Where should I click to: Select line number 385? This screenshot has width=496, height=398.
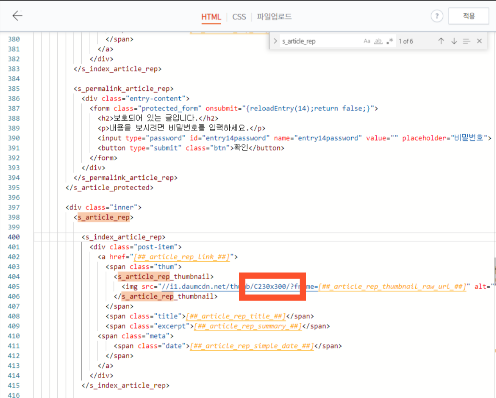[x=14, y=89]
